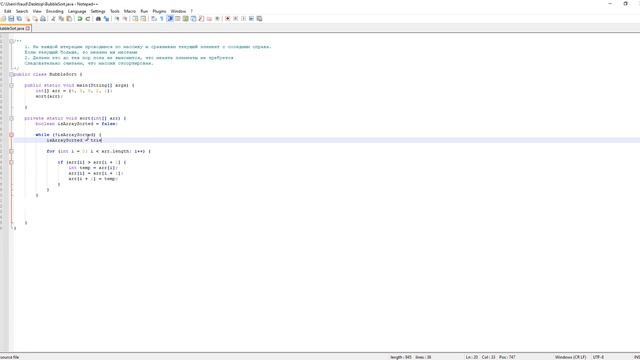The image size is (640, 360).
Task: Click the boolean isArraySorted = false line
Action: click(76, 124)
